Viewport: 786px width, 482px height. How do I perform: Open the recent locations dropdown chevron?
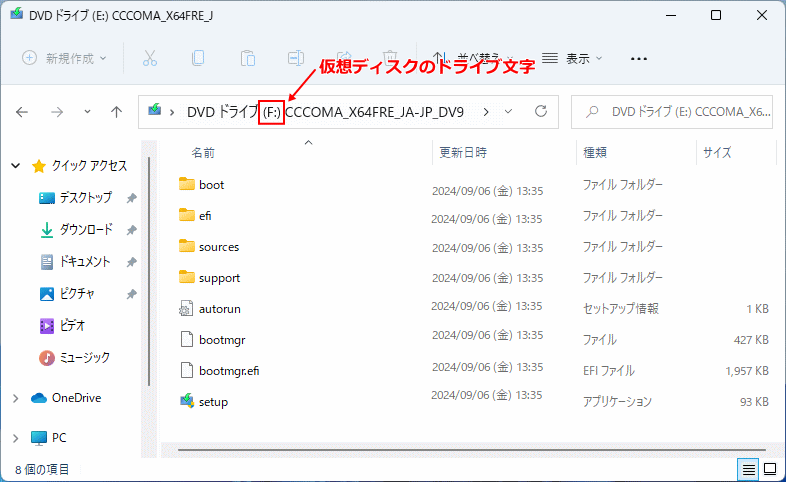point(88,112)
